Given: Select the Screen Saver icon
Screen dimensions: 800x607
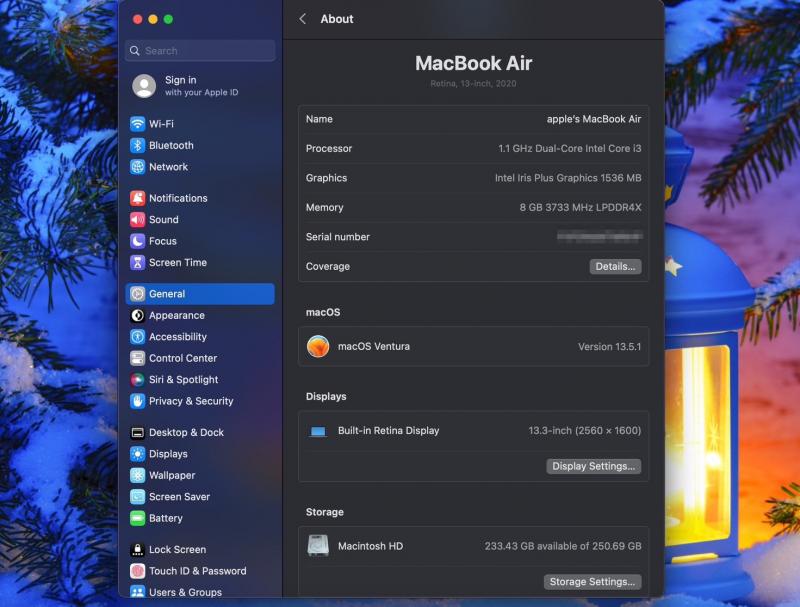Looking at the screenshot, I should click(137, 497).
